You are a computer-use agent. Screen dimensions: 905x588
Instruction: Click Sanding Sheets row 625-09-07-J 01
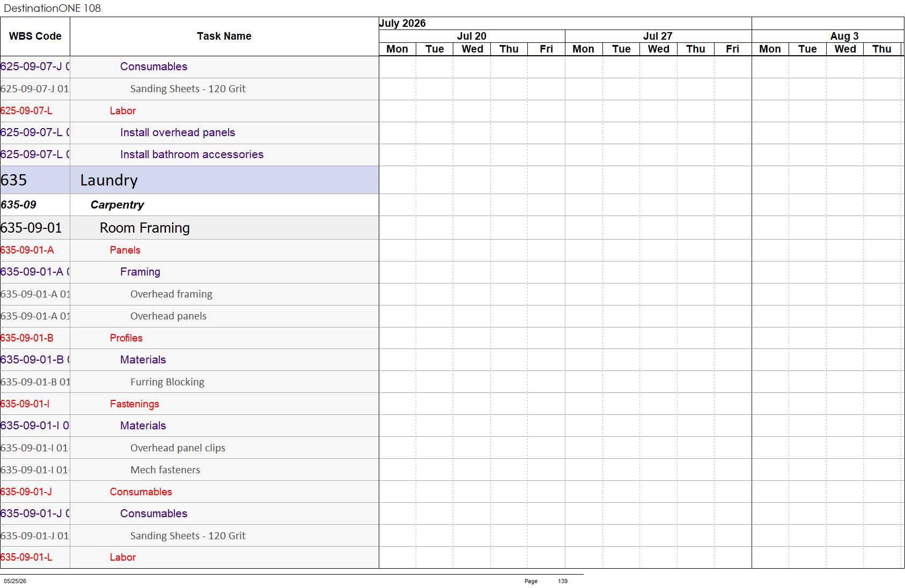[189, 89]
